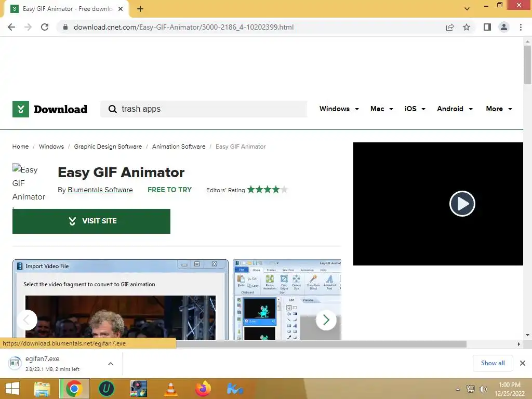Viewport: 532px width, 399px height.
Task: Open the camera video app in taskbar
Action: point(139,389)
